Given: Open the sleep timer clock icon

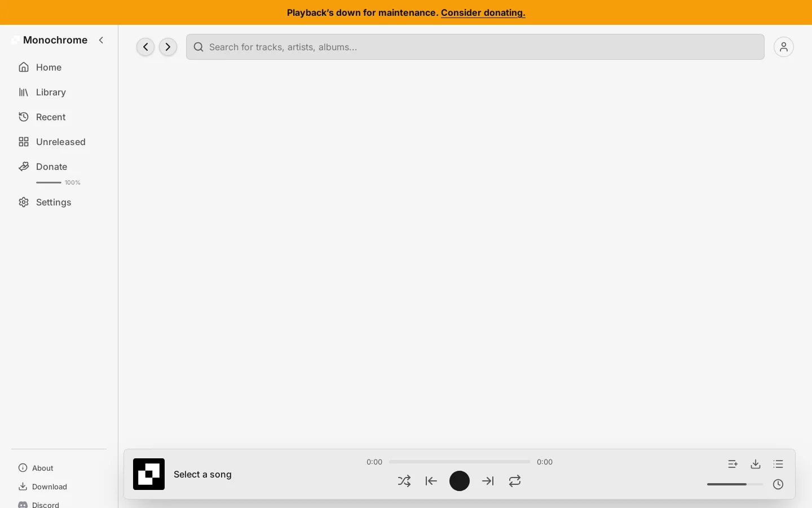Looking at the screenshot, I should point(778,484).
